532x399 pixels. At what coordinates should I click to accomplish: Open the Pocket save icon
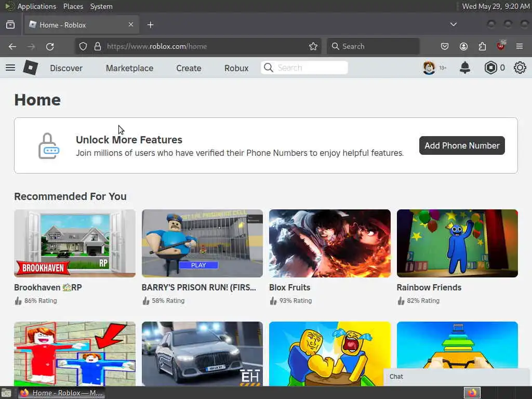tap(445, 46)
